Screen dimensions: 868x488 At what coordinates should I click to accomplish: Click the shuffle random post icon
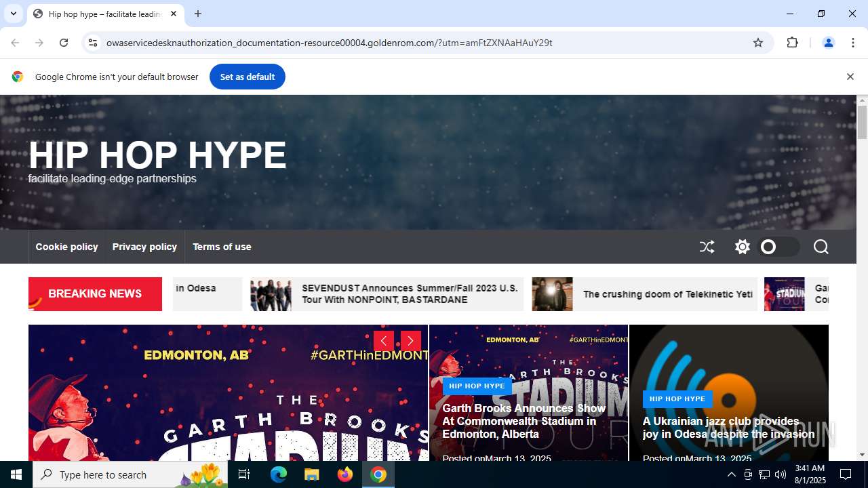[707, 247]
